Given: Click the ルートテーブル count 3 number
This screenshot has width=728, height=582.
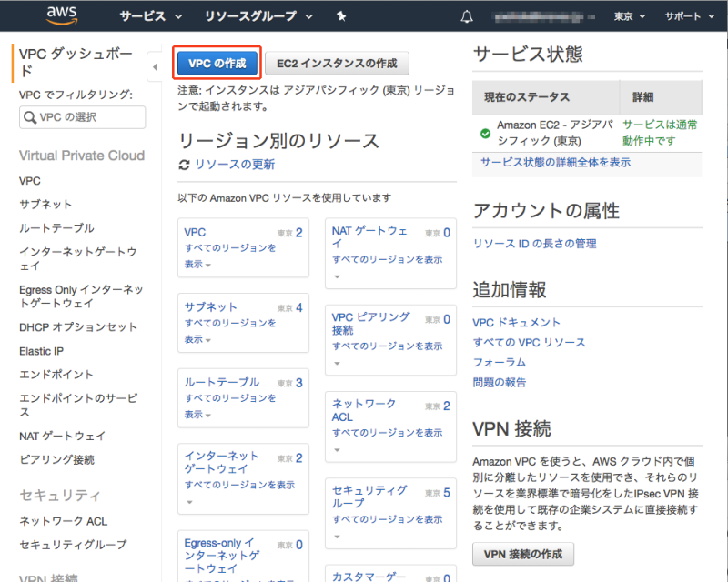Looking at the screenshot, I should [299, 383].
